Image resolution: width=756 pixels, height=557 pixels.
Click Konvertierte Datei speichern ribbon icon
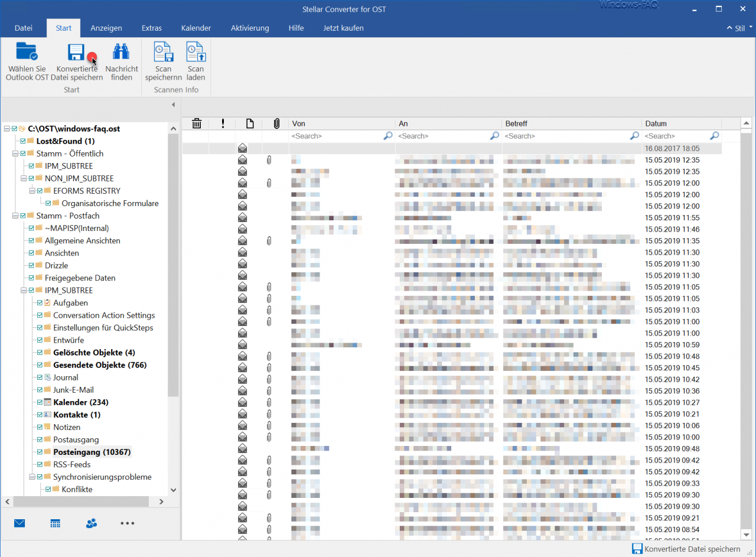pos(76,52)
